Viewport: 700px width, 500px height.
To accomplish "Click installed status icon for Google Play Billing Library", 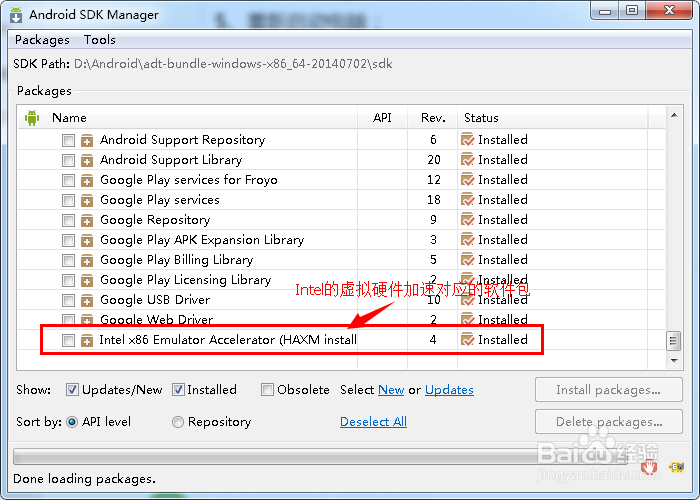I will point(467,260).
